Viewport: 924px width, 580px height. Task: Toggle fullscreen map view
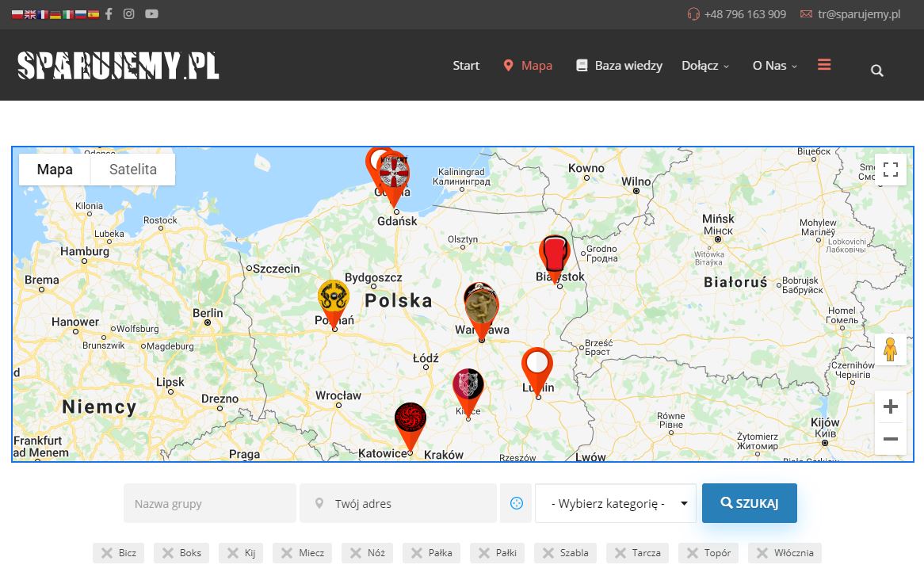click(x=890, y=170)
